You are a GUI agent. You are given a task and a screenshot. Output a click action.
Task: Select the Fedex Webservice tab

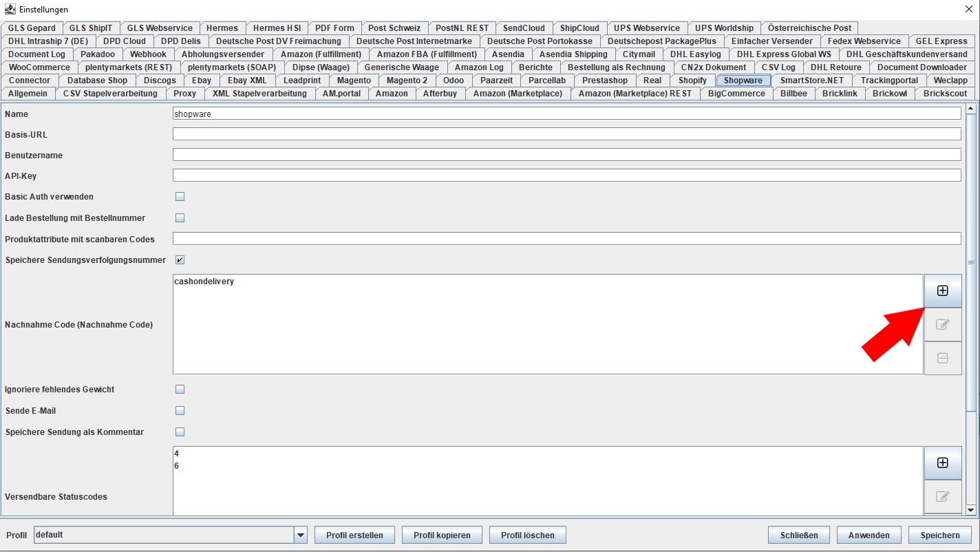[864, 41]
